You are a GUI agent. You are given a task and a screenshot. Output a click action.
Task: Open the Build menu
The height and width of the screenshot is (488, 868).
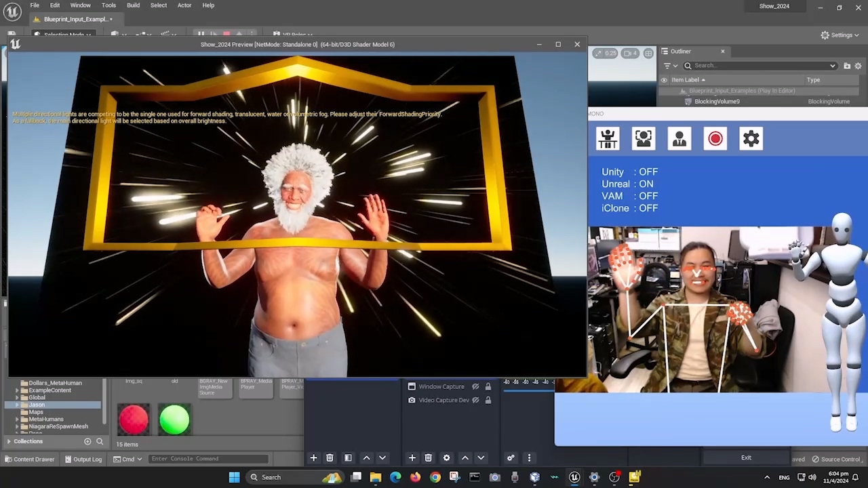point(133,5)
